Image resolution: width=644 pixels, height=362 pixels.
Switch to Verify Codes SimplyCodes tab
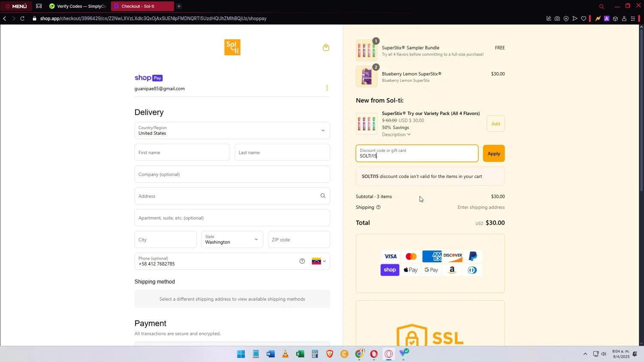coord(78,6)
